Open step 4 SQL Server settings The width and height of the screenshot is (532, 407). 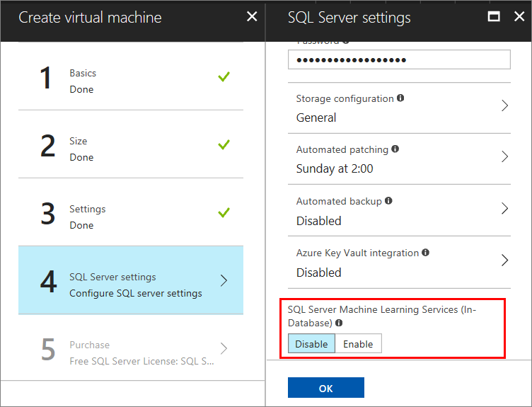pyautogui.click(x=131, y=280)
